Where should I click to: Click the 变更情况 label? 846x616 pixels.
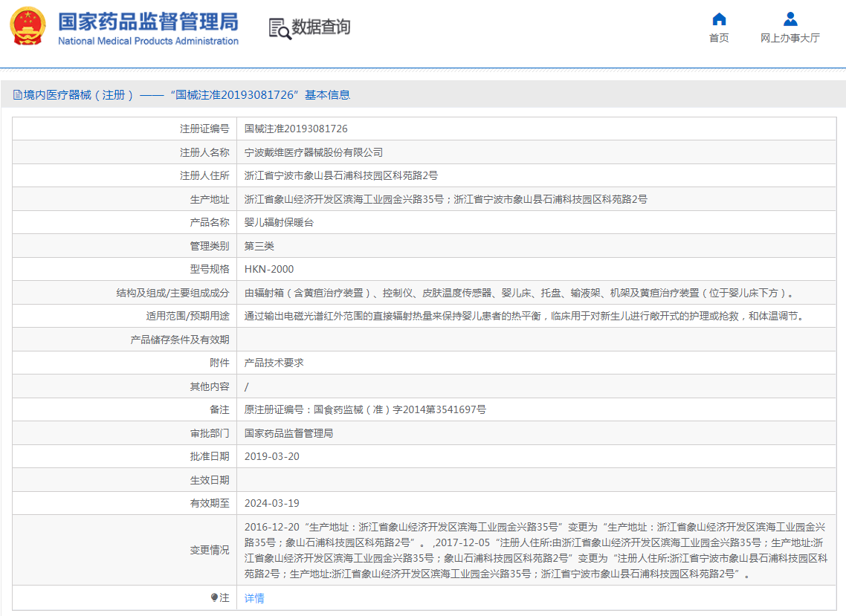[210, 550]
